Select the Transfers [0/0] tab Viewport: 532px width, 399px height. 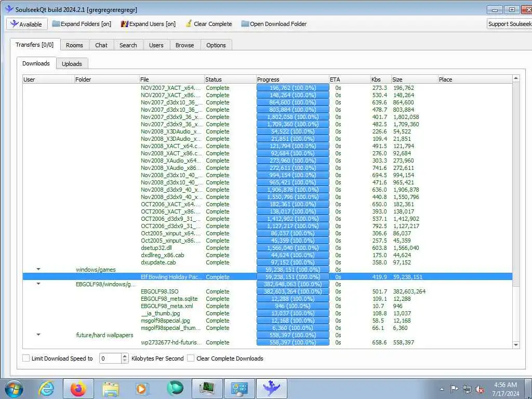(x=35, y=45)
